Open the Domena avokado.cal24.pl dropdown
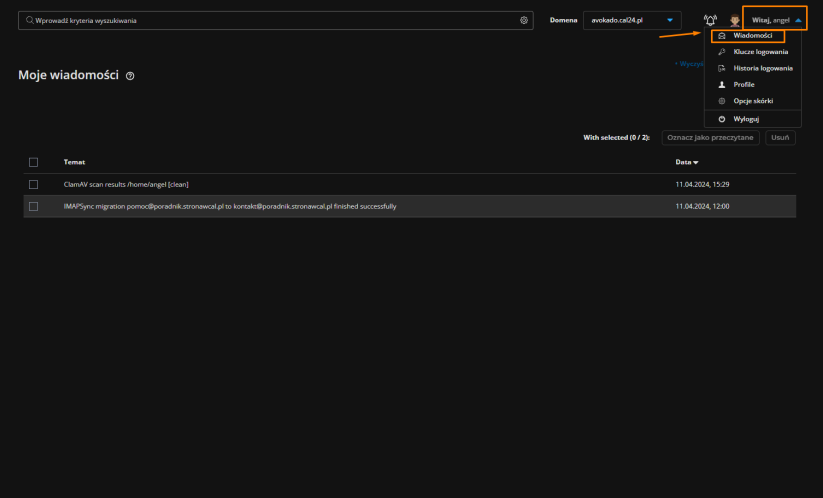Image resolution: width=823 pixels, height=498 pixels. click(632, 20)
